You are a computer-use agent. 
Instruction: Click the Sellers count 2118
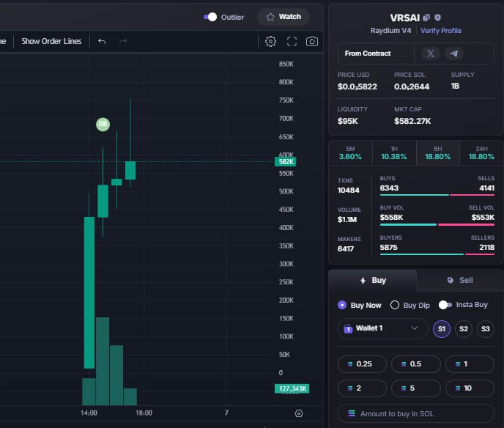pos(486,248)
